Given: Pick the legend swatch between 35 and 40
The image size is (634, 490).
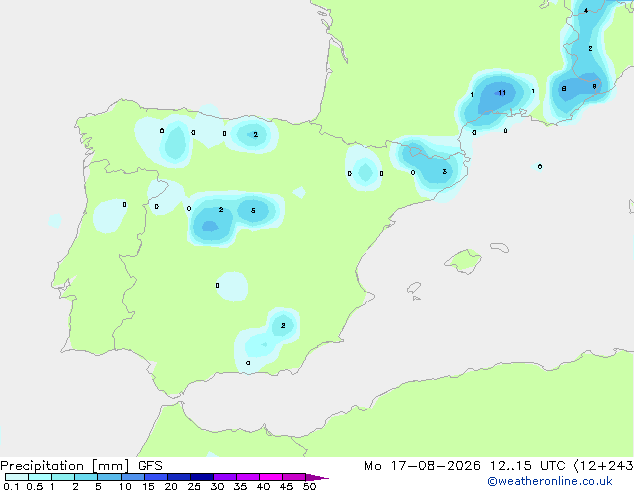Looking at the screenshot, I should click(248, 477).
